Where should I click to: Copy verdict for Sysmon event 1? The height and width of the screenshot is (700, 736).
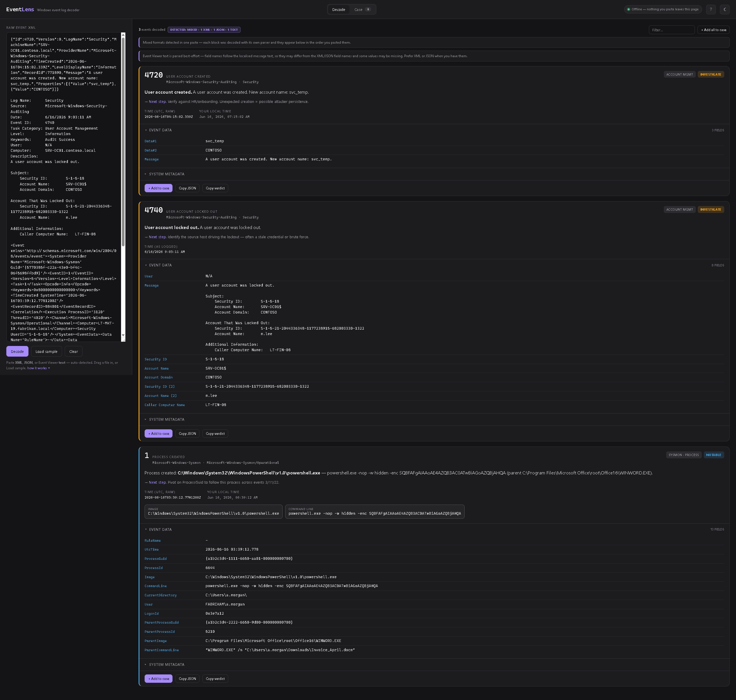215,679
